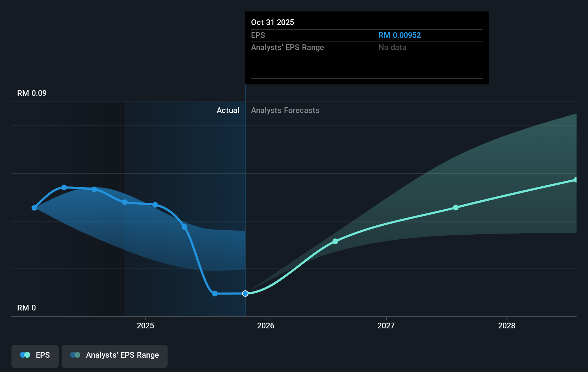Click the Oct 31 2025 tooltip heading
This screenshot has width=588, height=372.
pos(272,22)
